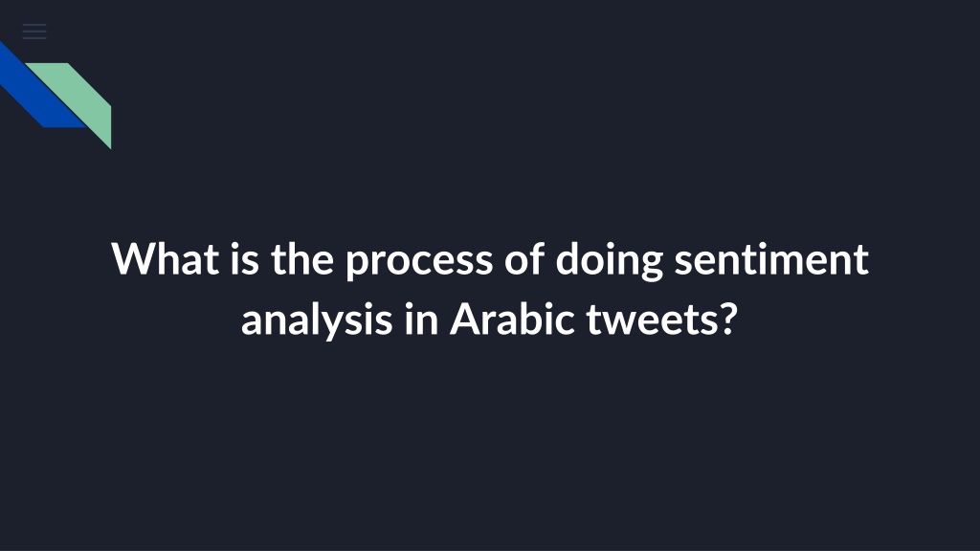Click the word "Arabic" in the heading
Viewport: 980px width, 551px height.
(512, 319)
